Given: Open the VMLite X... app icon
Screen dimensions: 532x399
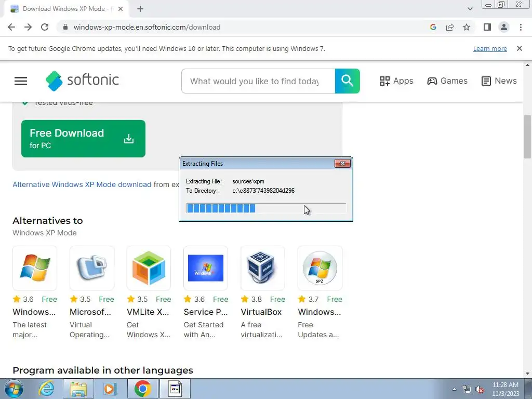Looking at the screenshot, I should point(149,268).
